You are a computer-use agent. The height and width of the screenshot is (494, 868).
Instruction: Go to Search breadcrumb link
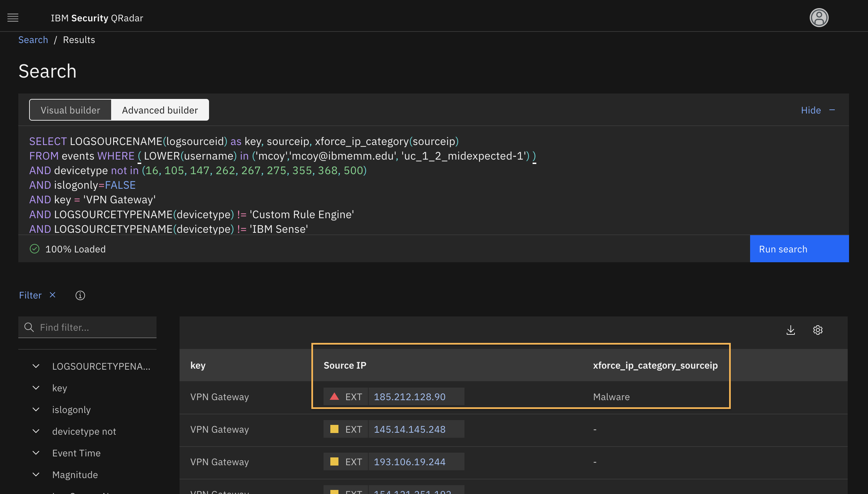point(33,40)
